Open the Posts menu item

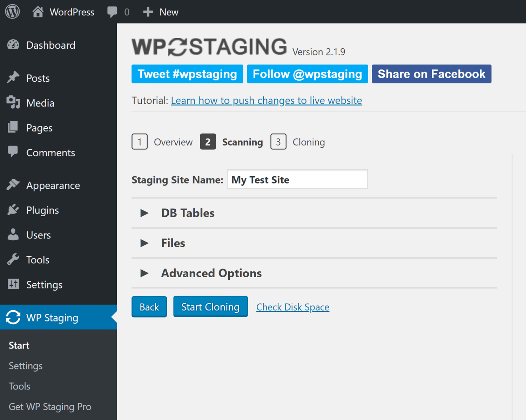38,78
